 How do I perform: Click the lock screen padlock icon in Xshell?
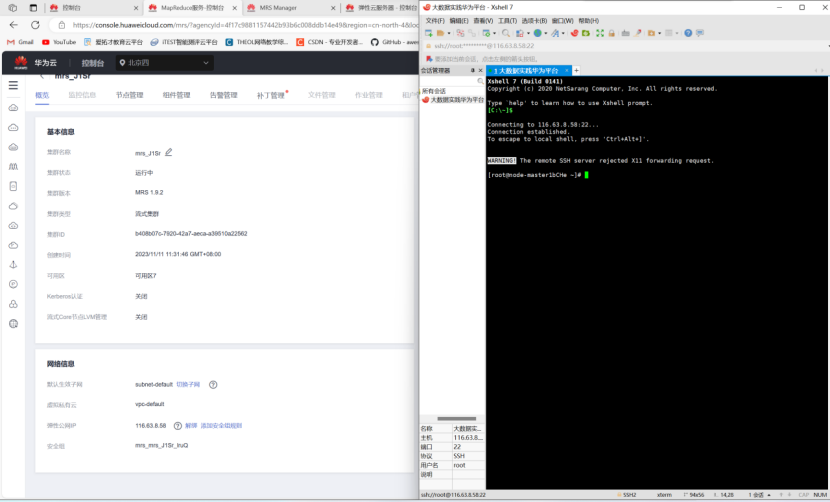coord(611,33)
